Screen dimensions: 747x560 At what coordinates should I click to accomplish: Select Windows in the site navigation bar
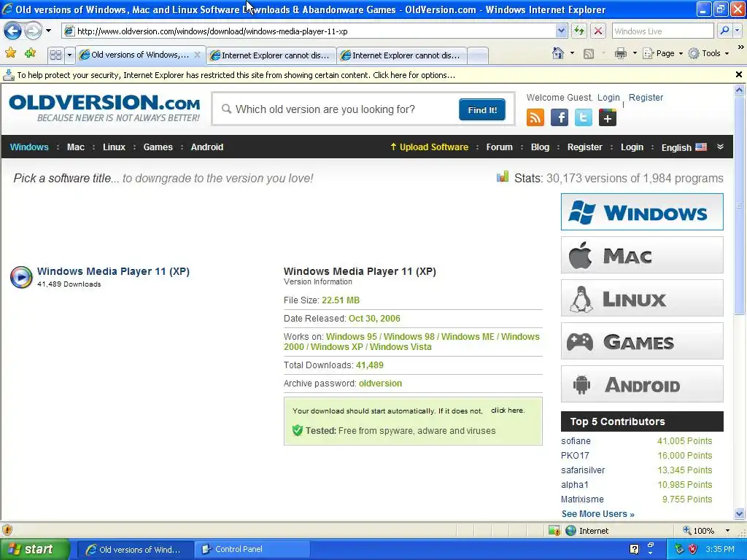point(29,147)
